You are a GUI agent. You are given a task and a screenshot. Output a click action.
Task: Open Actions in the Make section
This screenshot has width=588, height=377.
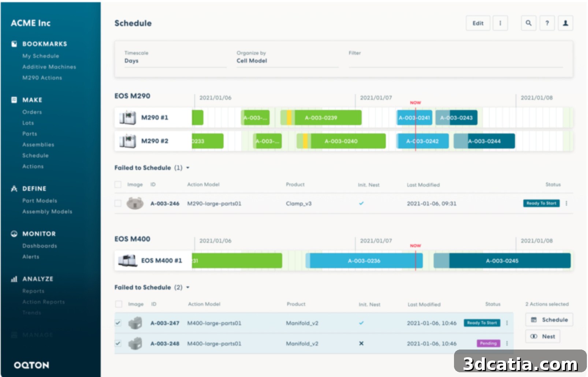[33, 167]
